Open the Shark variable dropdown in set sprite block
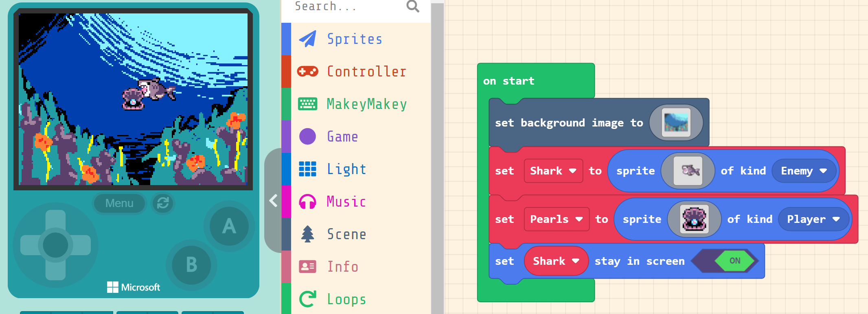This screenshot has width=868, height=314. [x=553, y=171]
